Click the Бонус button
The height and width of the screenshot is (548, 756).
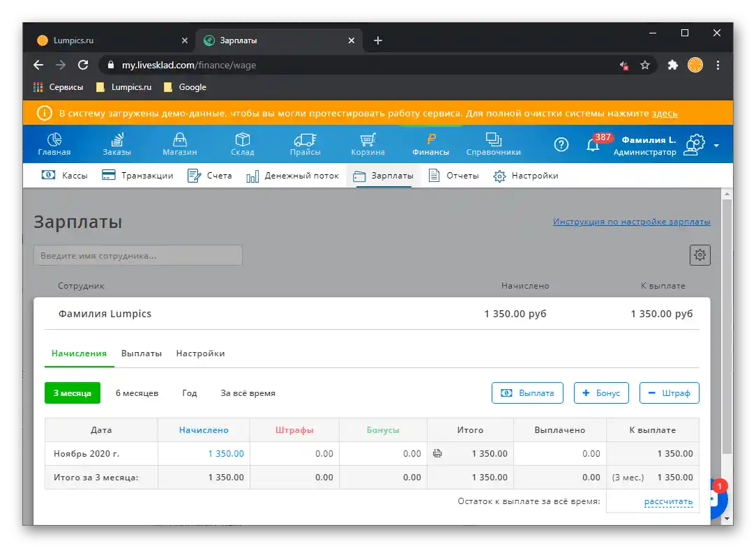point(601,393)
